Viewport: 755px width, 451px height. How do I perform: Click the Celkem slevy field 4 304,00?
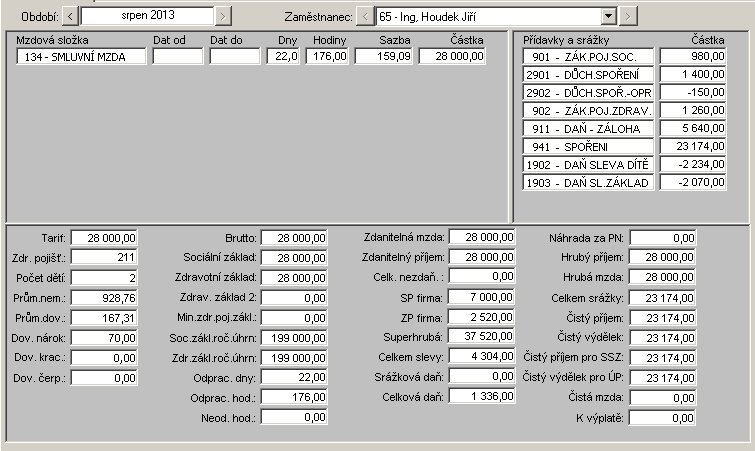tap(482, 356)
